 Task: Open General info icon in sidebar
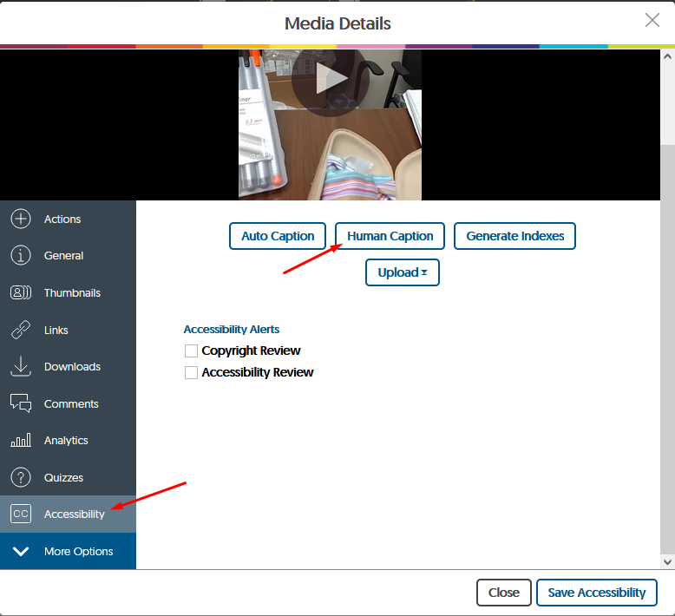tap(21, 256)
